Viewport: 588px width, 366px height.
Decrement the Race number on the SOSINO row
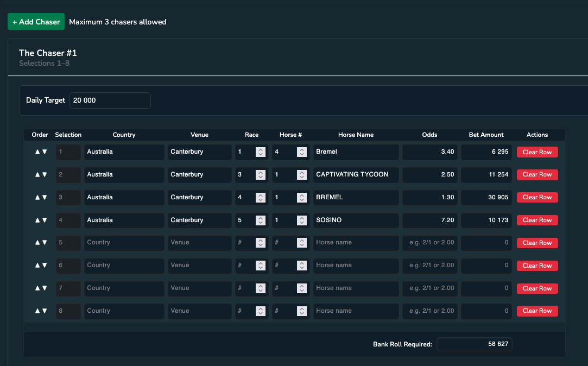click(x=261, y=223)
